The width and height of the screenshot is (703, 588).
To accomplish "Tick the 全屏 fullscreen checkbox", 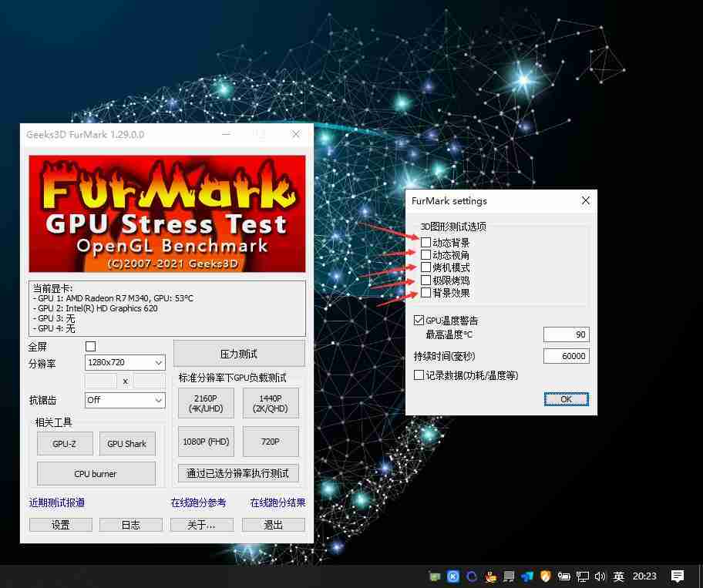I will [x=90, y=347].
